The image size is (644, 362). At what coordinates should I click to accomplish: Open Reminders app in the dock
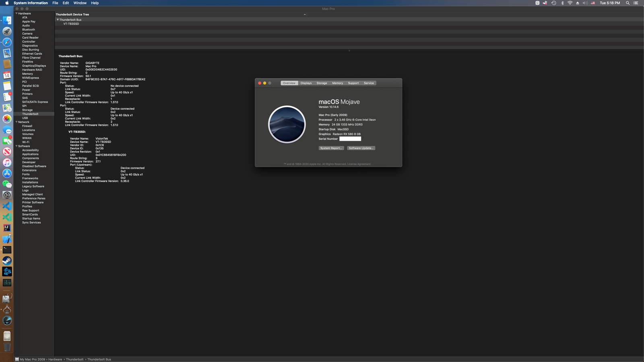click(x=7, y=97)
